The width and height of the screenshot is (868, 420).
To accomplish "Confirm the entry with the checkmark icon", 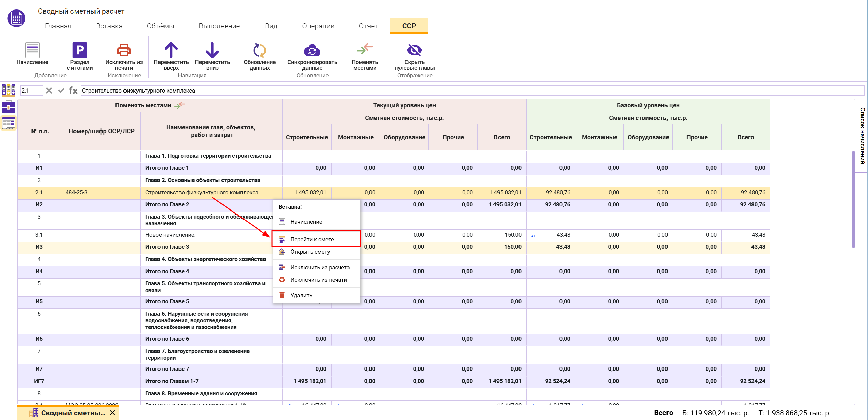I will coord(61,91).
